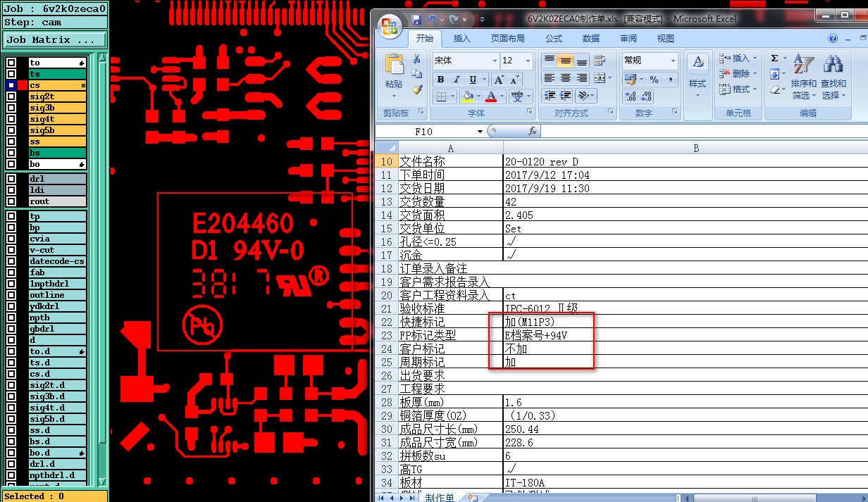This screenshot has width=868, height=502.
Task: Align text to bottom of cell
Action: coord(582,61)
